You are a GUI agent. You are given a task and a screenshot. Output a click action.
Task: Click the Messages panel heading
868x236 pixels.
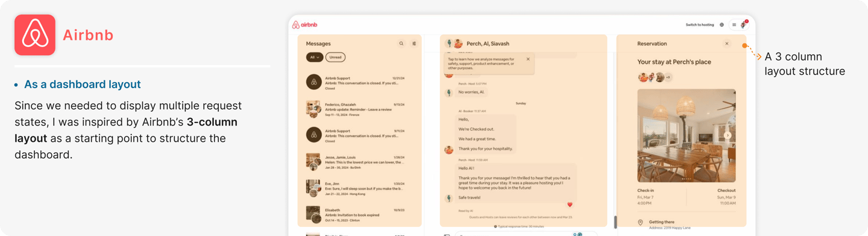[318, 43]
